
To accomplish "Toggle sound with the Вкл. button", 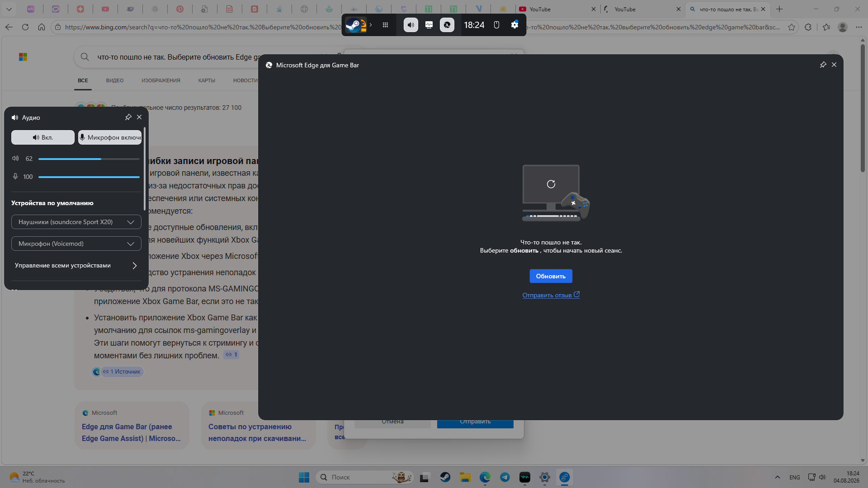I will 43,137.
